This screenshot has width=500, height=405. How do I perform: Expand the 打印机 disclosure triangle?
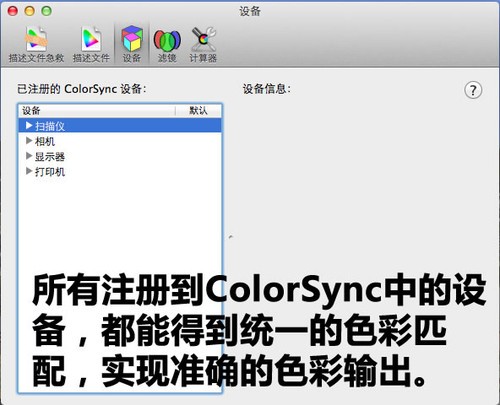click(x=29, y=171)
